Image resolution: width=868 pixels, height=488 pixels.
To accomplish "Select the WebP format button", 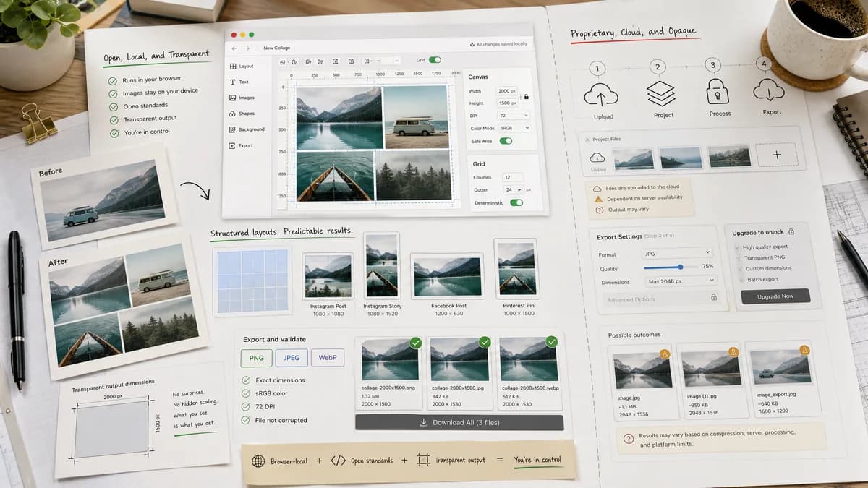I will click(327, 357).
